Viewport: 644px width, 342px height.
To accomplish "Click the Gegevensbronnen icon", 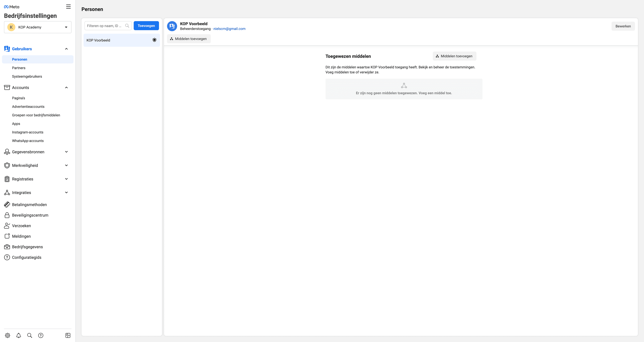I will pyautogui.click(x=7, y=152).
